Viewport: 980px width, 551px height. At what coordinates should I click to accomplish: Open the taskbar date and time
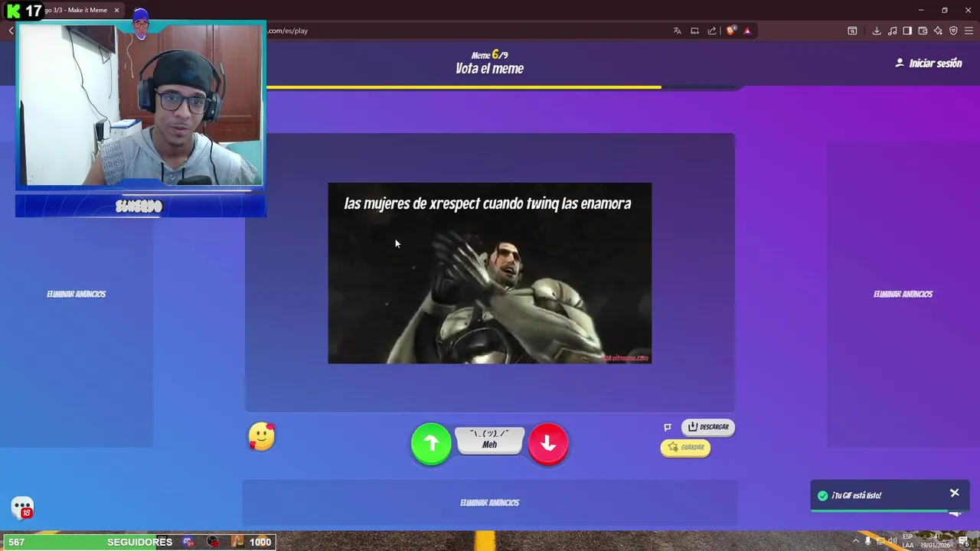click(935, 541)
